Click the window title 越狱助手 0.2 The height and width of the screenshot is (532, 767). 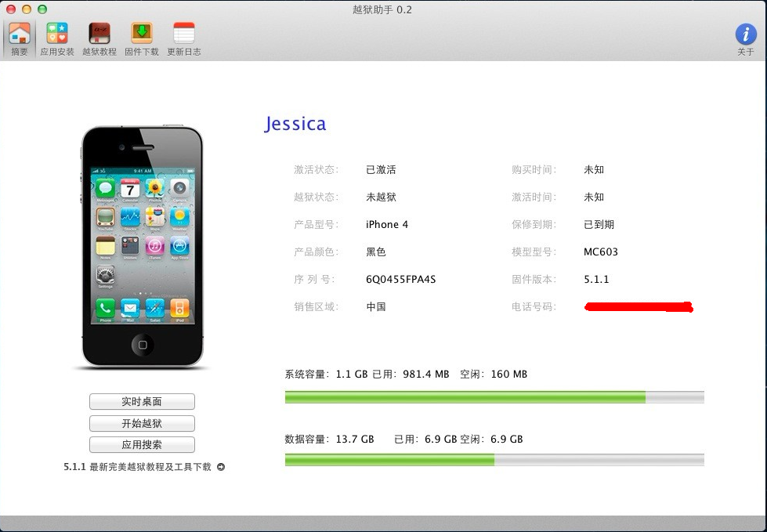coord(382,9)
